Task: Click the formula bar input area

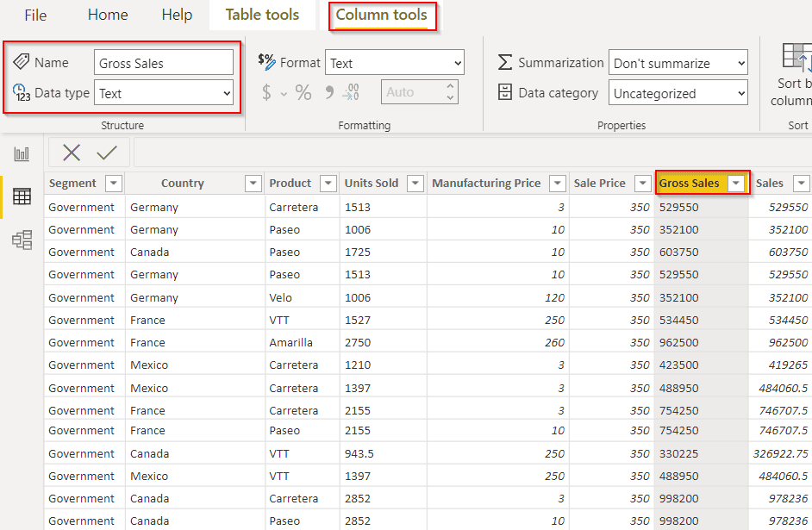Action: pyautogui.click(x=472, y=153)
